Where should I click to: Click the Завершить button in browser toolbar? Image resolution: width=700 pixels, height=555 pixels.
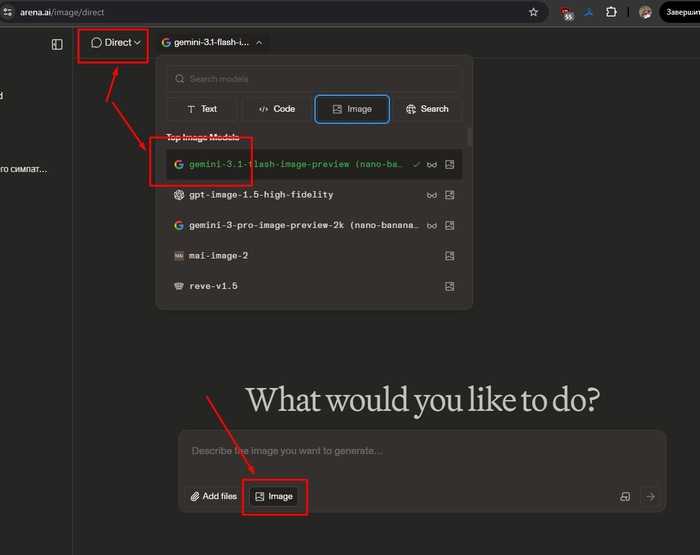(x=680, y=12)
